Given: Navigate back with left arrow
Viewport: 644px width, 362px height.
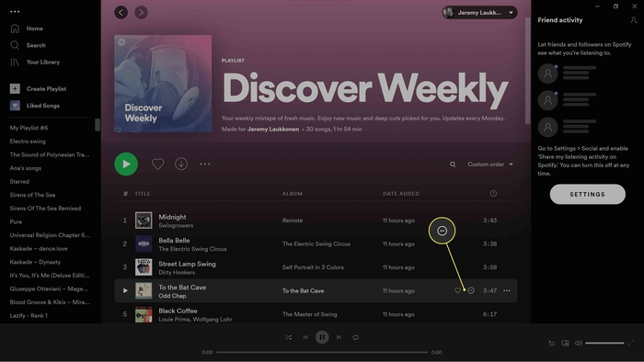Looking at the screenshot, I should (121, 12).
